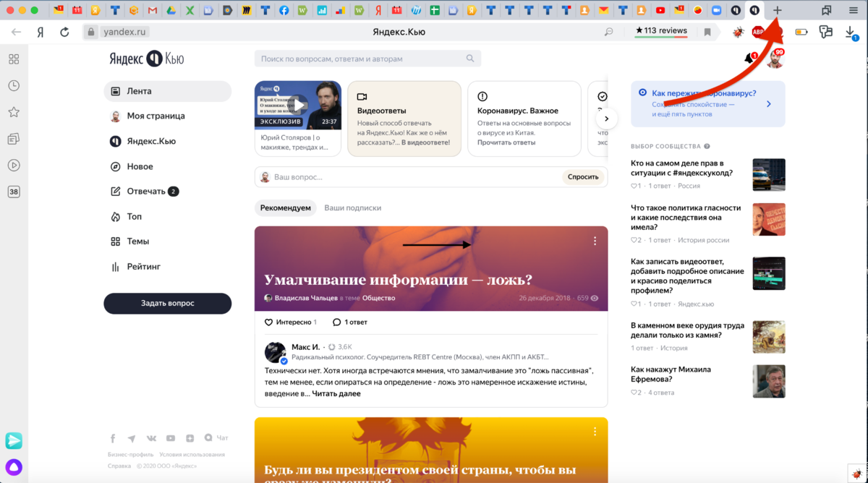
Task: Open the 'Видеоответы' story card
Action: click(404, 119)
